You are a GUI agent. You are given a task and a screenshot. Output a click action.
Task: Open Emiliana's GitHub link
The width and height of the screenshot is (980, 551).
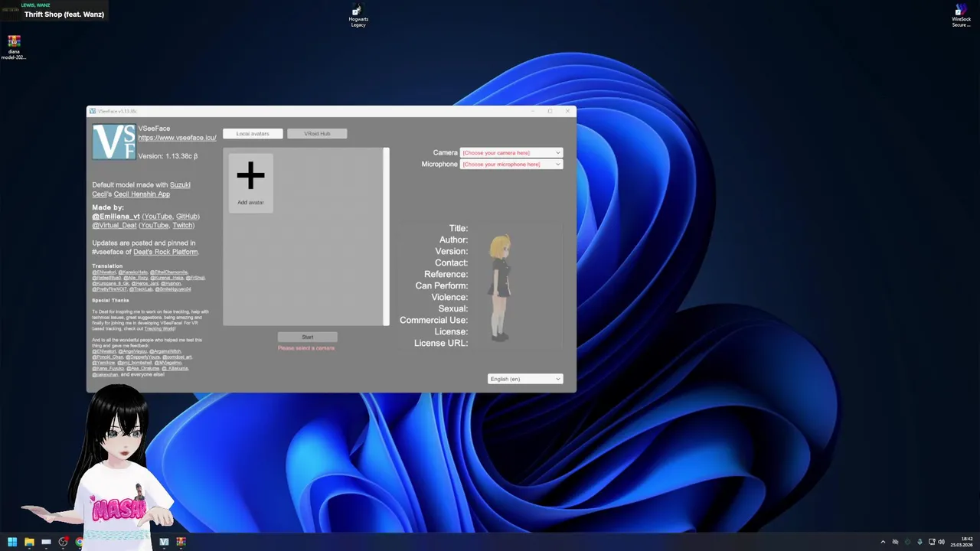coord(187,217)
